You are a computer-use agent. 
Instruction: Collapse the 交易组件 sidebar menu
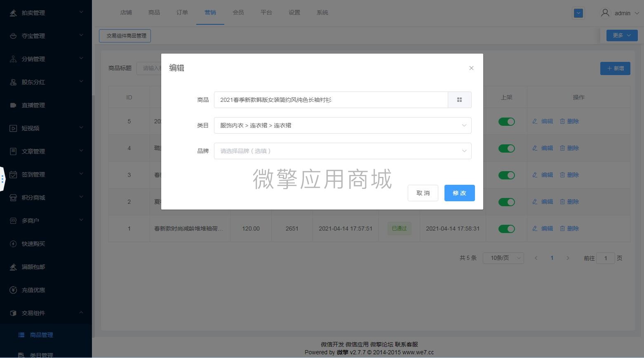click(81, 313)
